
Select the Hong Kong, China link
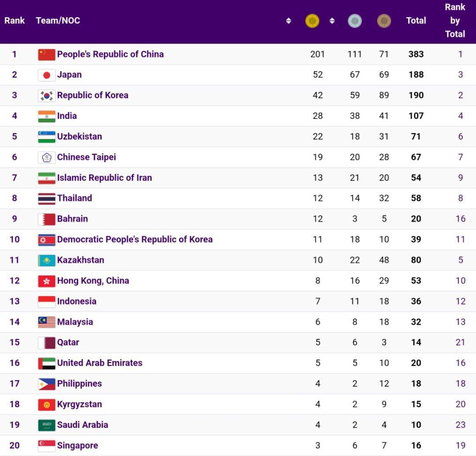tap(93, 280)
